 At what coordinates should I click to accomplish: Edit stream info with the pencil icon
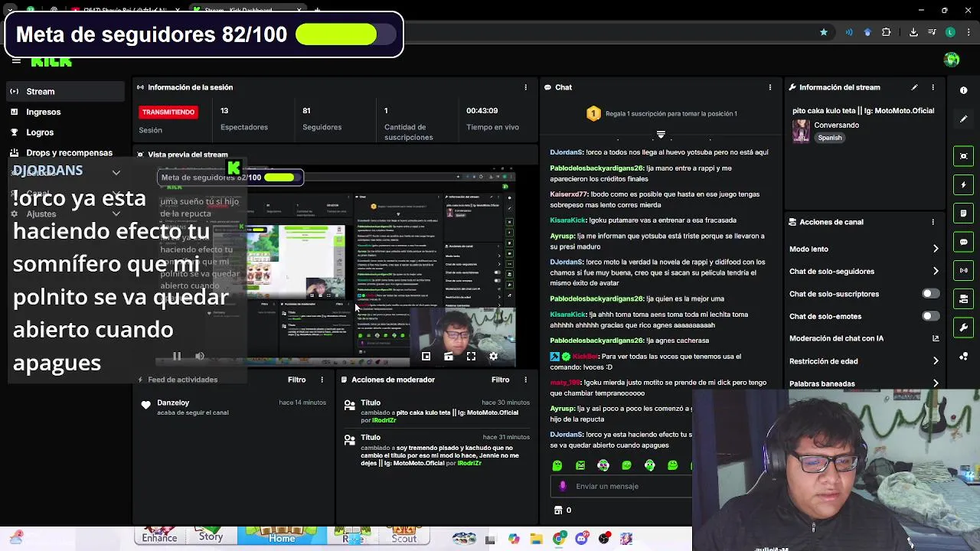[914, 87]
